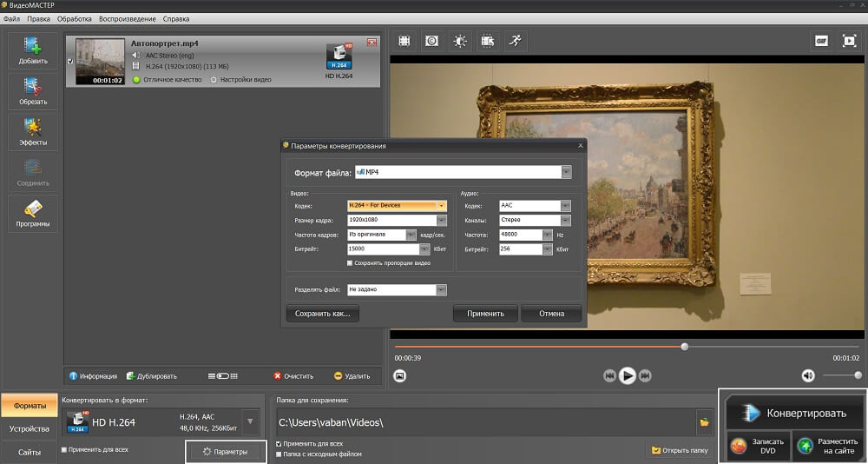Click Разместить на сайте button
The width and height of the screenshot is (868, 464).
[x=827, y=446]
